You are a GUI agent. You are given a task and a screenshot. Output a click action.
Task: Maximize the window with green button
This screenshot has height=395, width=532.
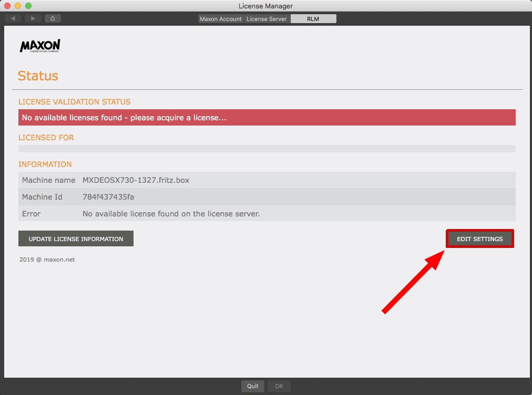tap(28, 6)
